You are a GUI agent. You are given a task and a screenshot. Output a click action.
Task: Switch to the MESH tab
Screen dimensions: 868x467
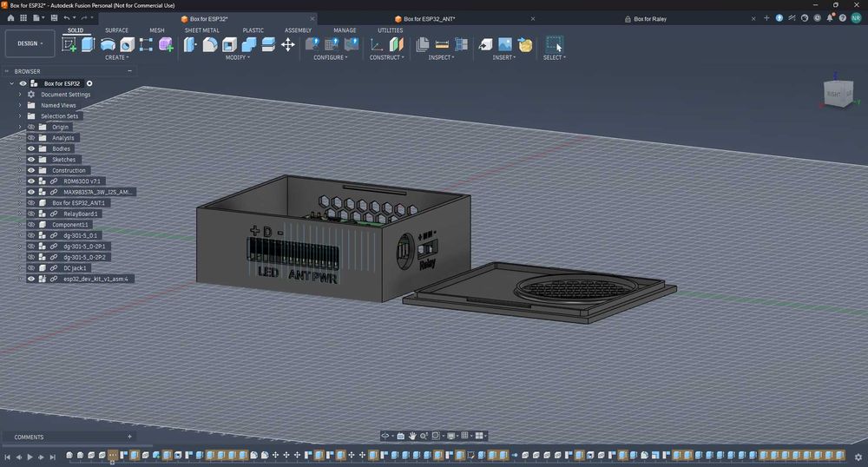coord(156,30)
